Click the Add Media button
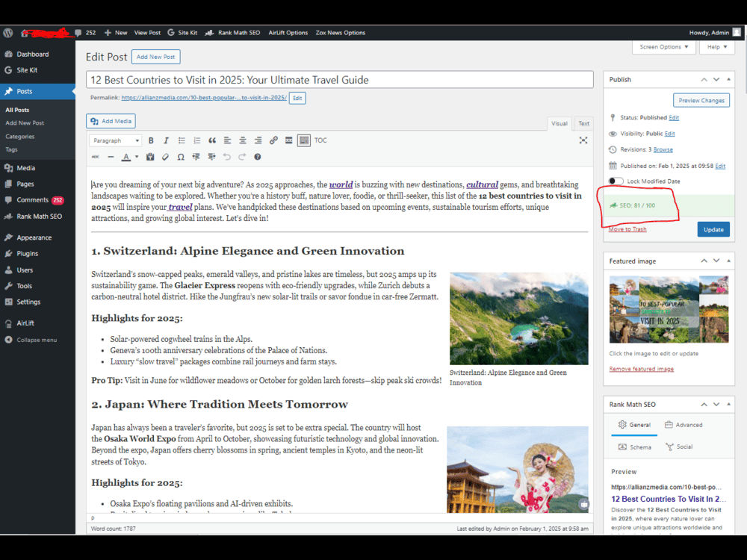The width and height of the screenshot is (747, 560). click(111, 121)
